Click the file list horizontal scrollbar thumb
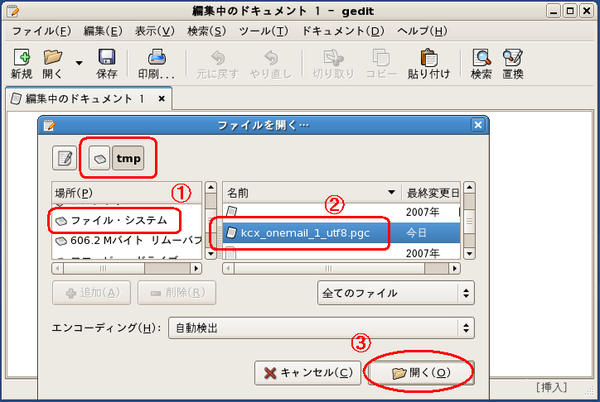The height and width of the screenshot is (402, 600). pyautogui.click(x=329, y=269)
